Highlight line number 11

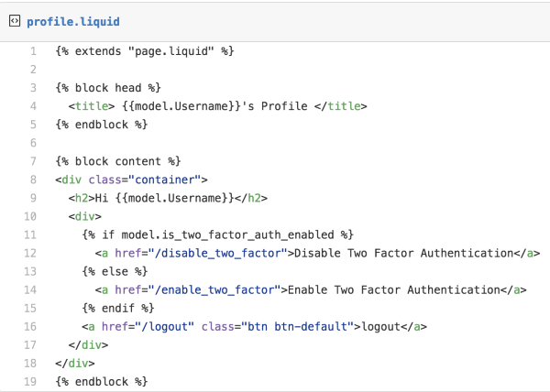click(x=30, y=234)
